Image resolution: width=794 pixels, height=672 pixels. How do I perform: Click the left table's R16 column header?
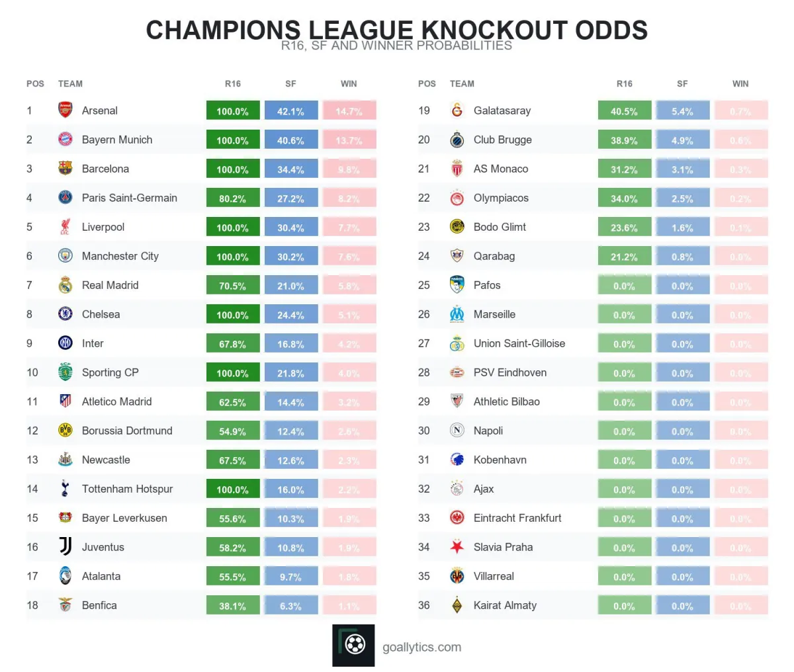tap(233, 84)
